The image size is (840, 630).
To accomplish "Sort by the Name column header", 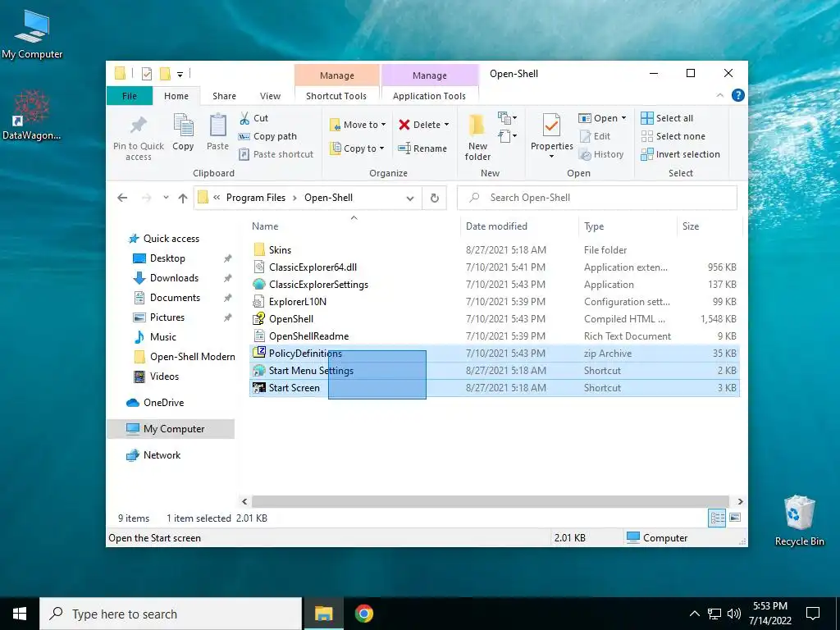I will tap(265, 226).
